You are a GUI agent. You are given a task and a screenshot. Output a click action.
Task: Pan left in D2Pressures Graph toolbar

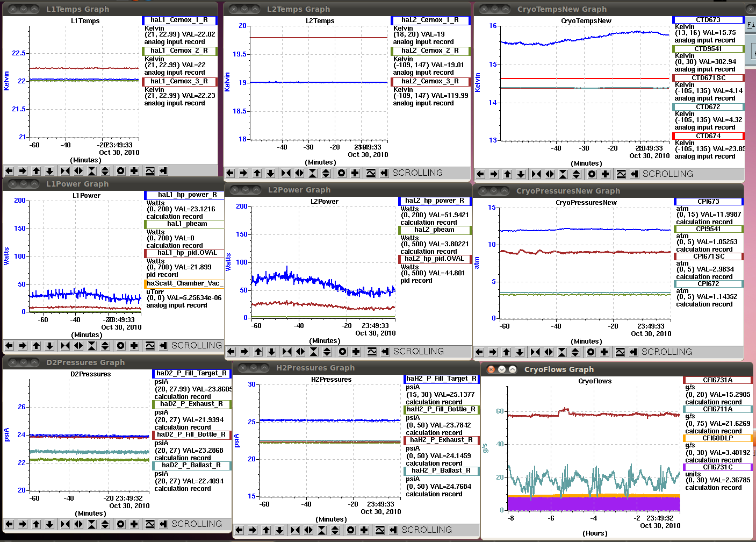9,524
